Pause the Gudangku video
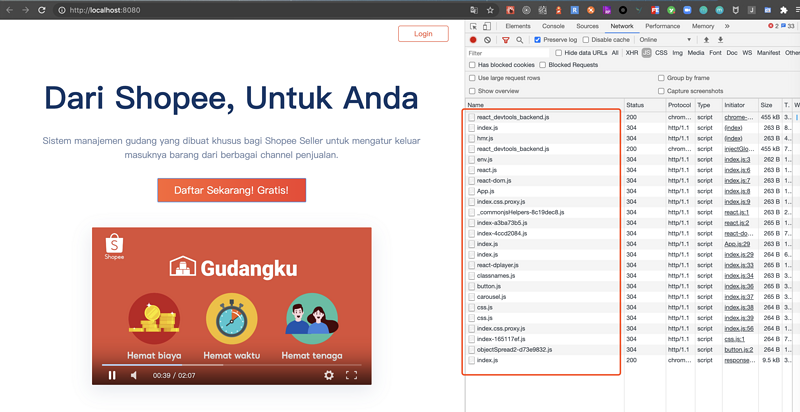 [112, 375]
